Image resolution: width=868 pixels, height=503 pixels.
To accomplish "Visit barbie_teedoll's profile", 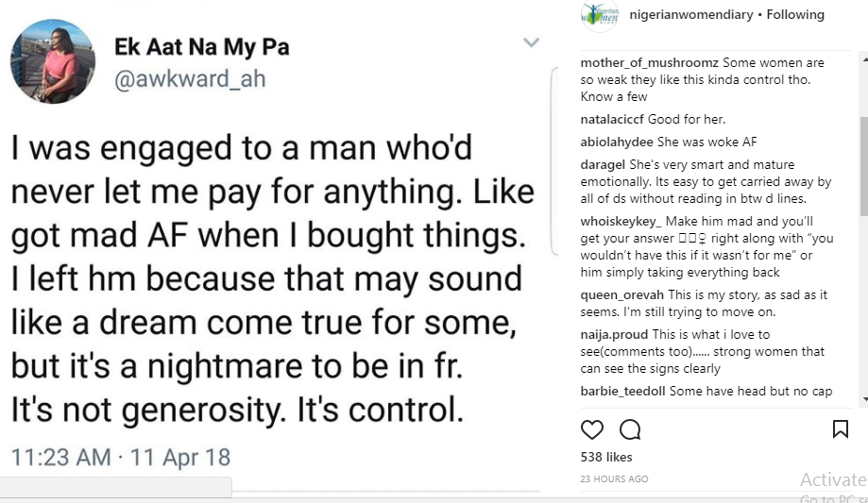I will 623,391.
